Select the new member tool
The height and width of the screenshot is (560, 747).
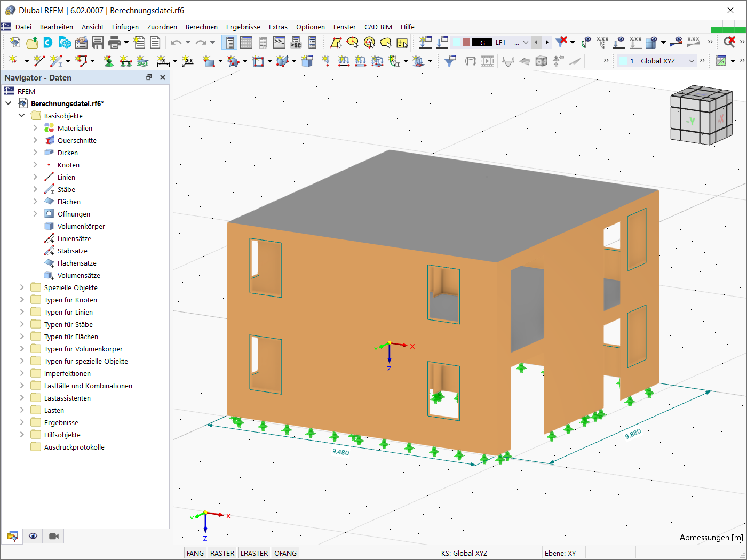[x=56, y=61]
